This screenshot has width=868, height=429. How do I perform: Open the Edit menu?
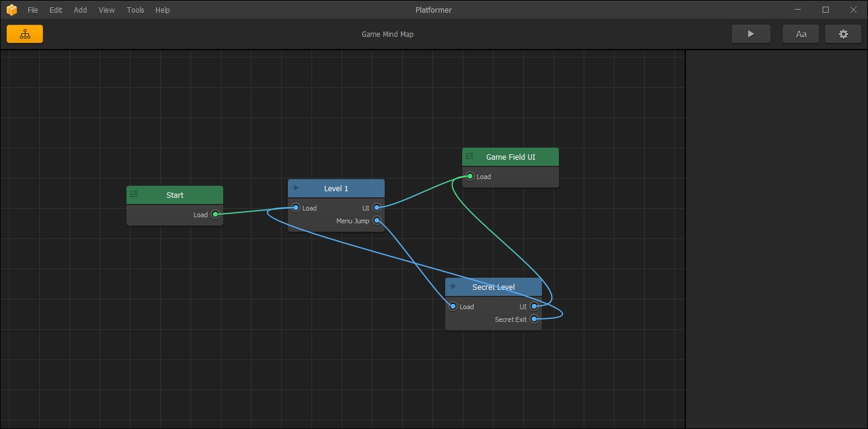click(56, 10)
